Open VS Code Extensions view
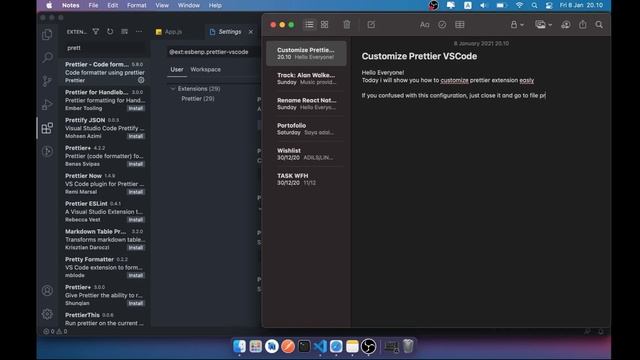This screenshot has height=360, width=640. coord(47,128)
